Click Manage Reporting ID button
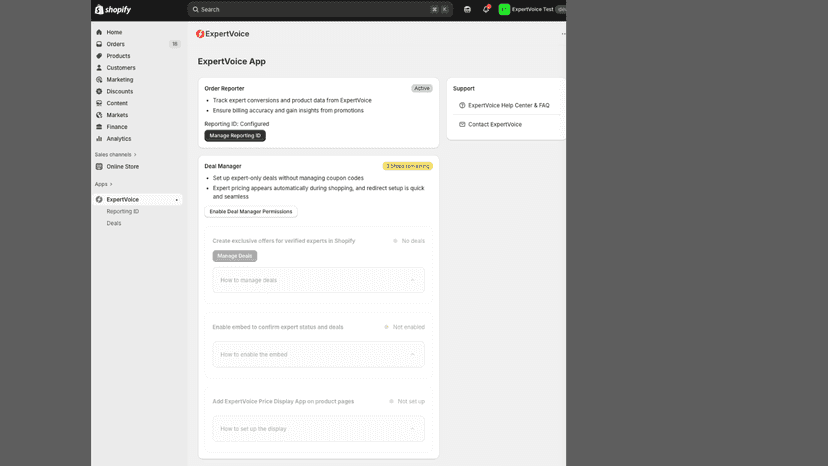The image size is (828, 466). (235, 136)
